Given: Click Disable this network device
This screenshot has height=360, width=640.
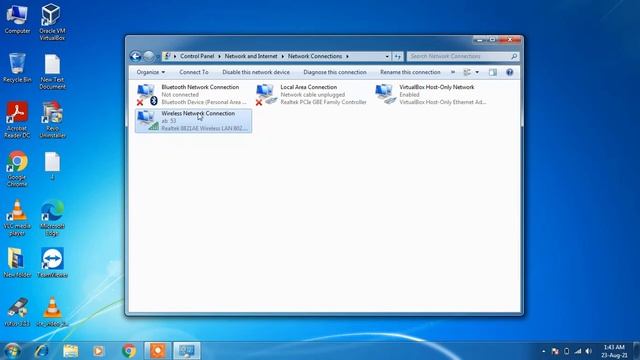Looking at the screenshot, I should point(256,72).
